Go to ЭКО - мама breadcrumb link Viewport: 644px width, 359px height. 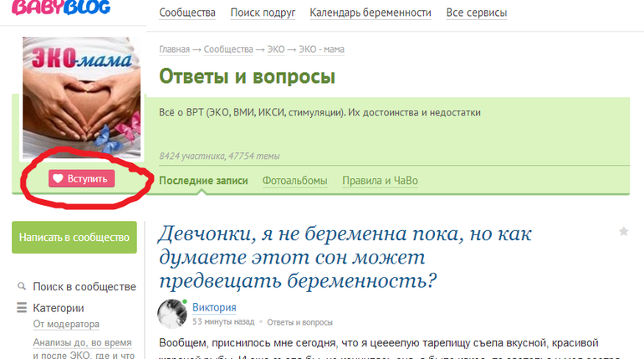[x=322, y=49]
